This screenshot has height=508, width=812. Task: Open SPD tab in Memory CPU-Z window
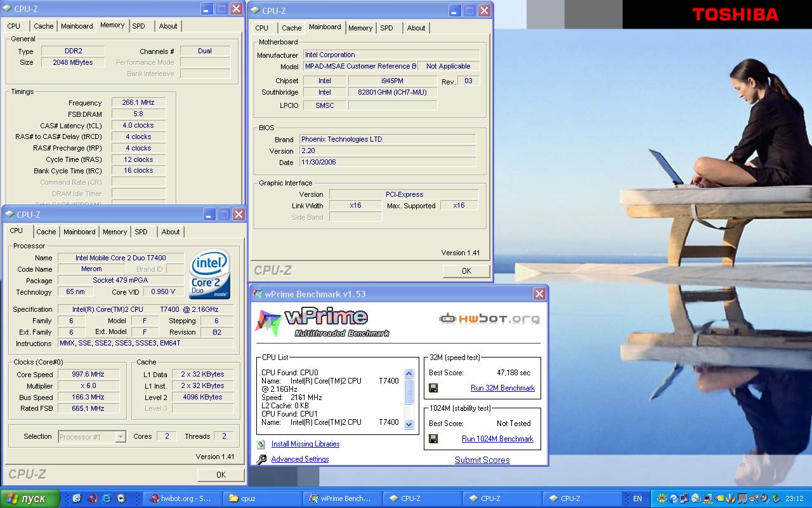(x=138, y=26)
